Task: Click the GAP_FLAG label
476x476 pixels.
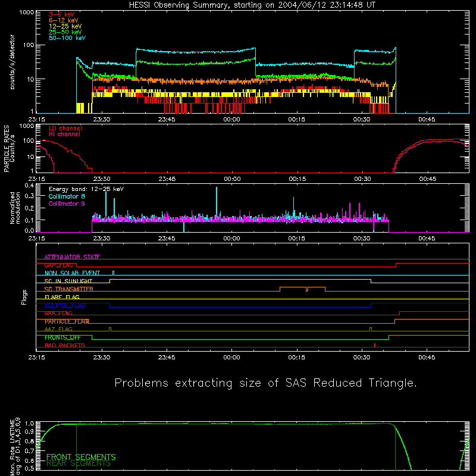Action: [x=58, y=265]
